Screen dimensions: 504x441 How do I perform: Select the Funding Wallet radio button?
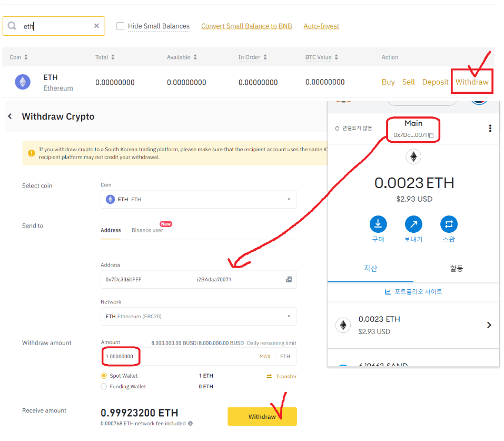pyautogui.click(x=104, y=386)
